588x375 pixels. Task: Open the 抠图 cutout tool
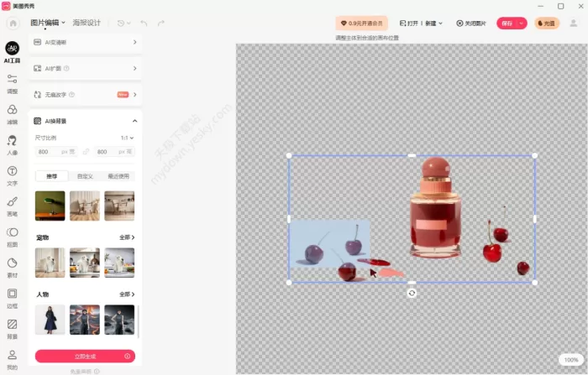[12, 237]
